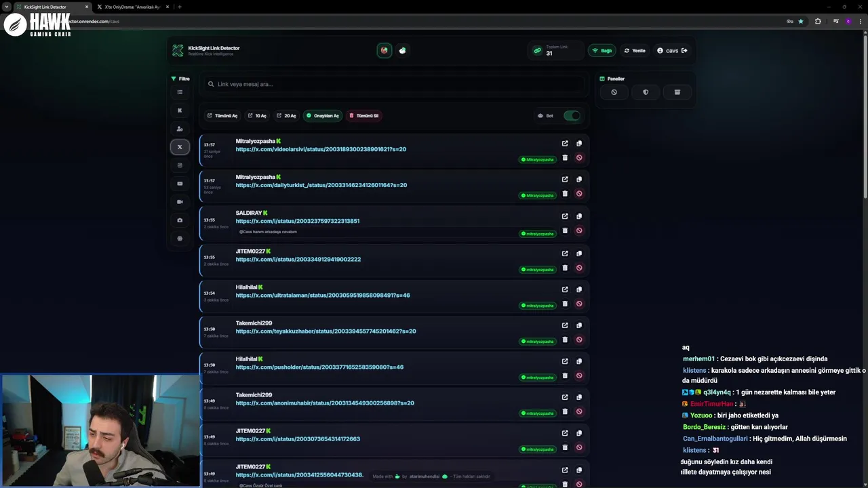Select the photo camera filter in sidebar
This screenshot has width=868, height=488.
180,220
